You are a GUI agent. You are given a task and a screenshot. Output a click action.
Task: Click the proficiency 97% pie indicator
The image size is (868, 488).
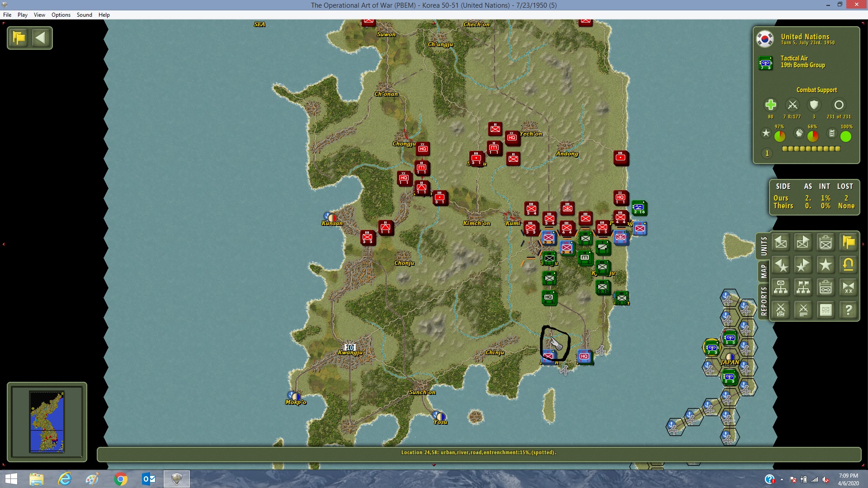[x=780, y=136]
